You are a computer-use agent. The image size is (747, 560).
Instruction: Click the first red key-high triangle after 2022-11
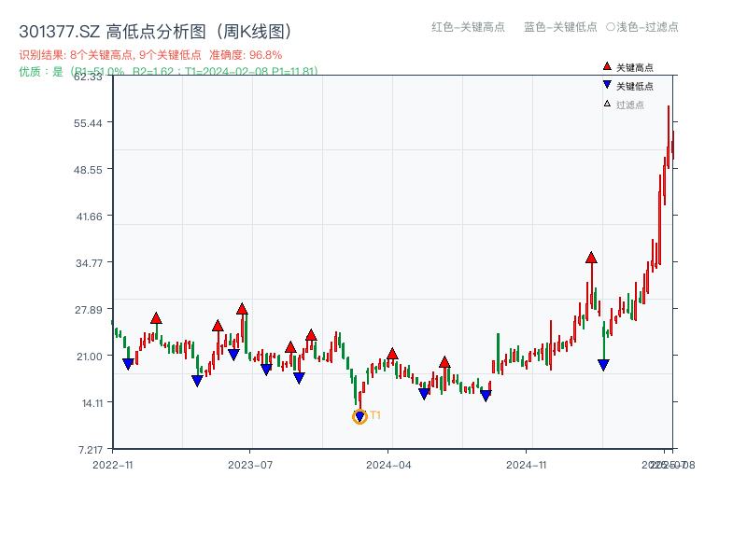click(x=156, y=318)
